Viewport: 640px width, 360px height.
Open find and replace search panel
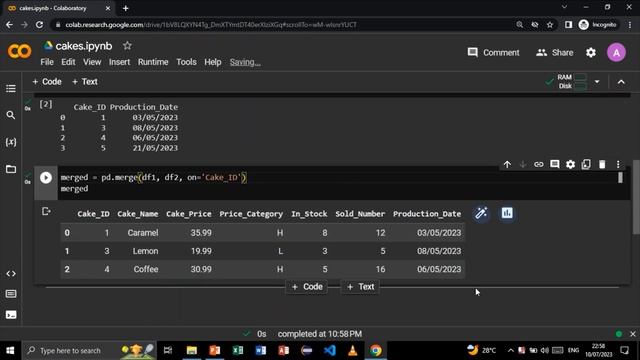tap(11, 116)
